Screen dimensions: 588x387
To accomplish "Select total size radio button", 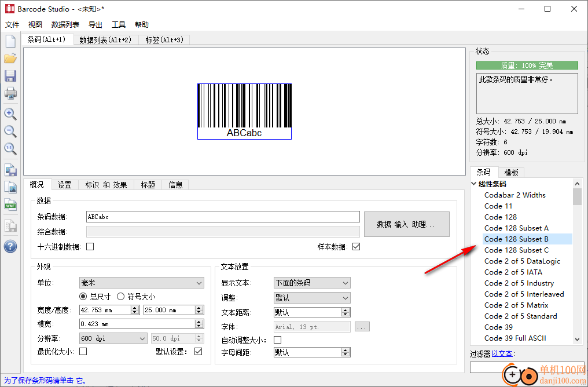I will (83, 297).
